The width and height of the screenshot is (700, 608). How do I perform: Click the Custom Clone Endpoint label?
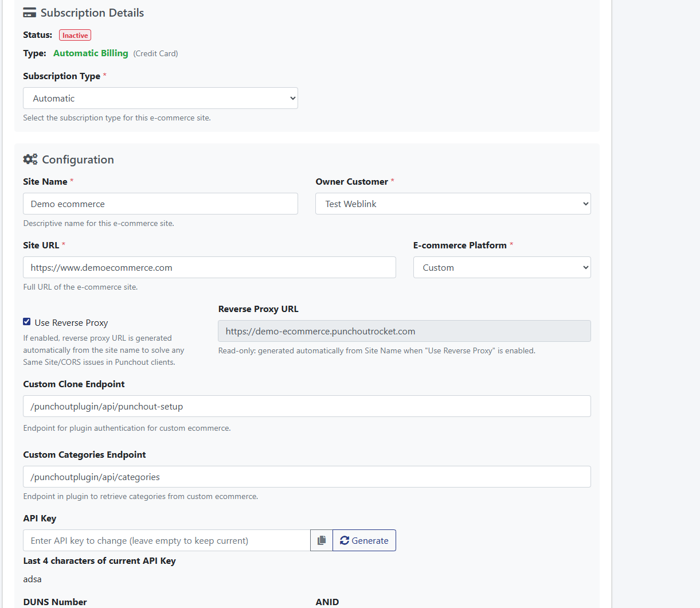(x=74, y=384)
